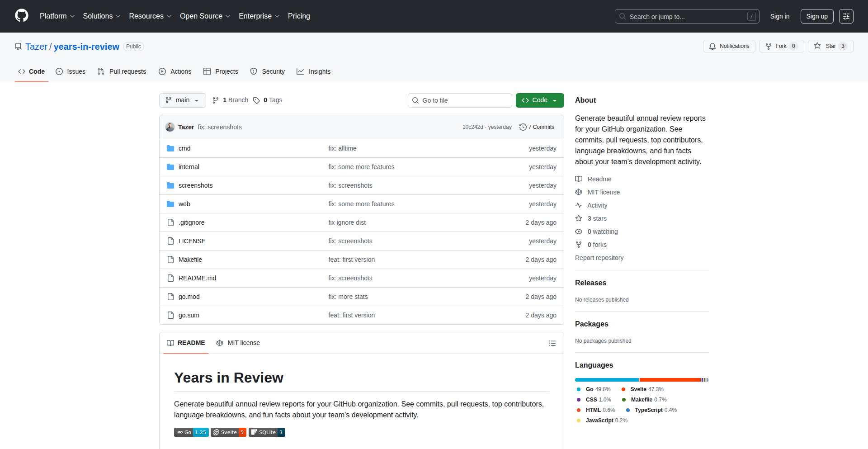The height and width of the screenshot is (449, 868).
Task: Open the Pricing menu item
Action: pyautogui.click(x=299, y=16)
